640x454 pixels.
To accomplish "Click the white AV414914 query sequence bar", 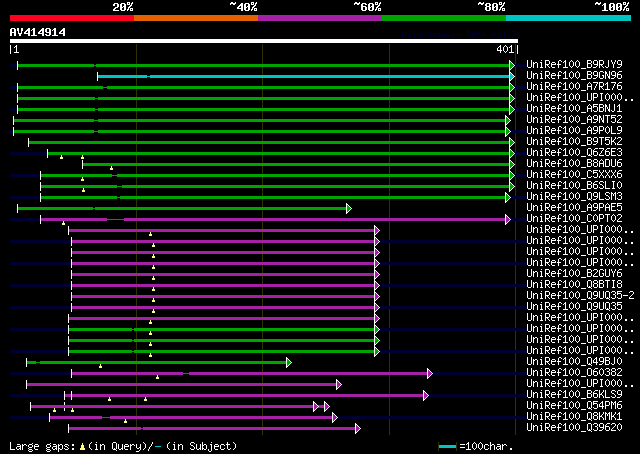I will tap(263, 41).
